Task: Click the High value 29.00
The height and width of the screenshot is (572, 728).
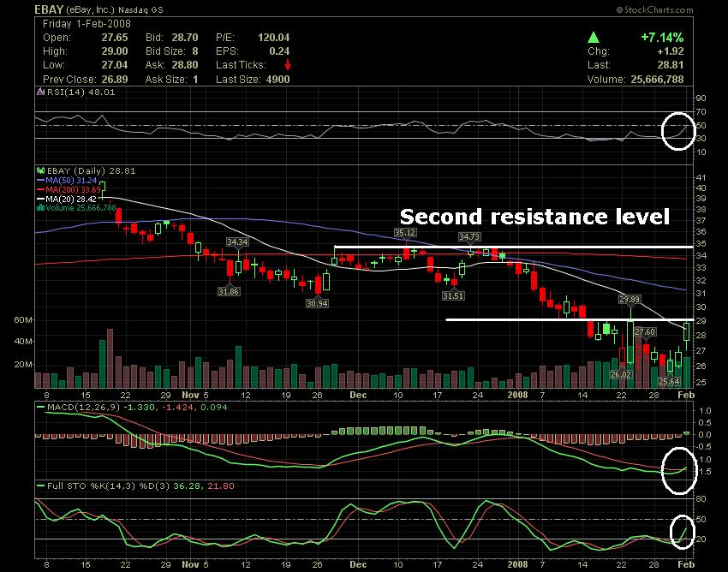Action: (115, 51)
